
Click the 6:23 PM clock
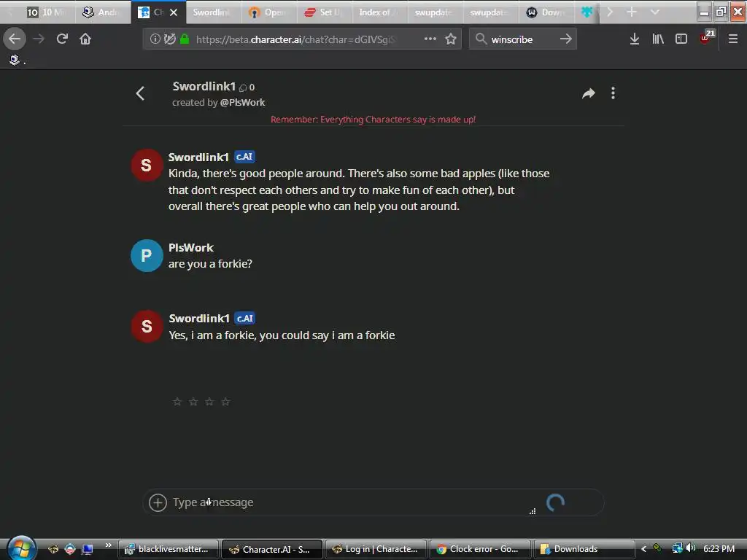[x=719, y=548]
